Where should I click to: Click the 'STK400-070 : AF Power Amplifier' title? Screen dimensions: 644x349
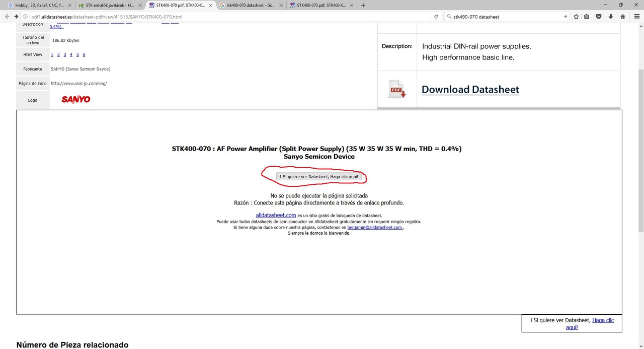(x=317, y=149)
